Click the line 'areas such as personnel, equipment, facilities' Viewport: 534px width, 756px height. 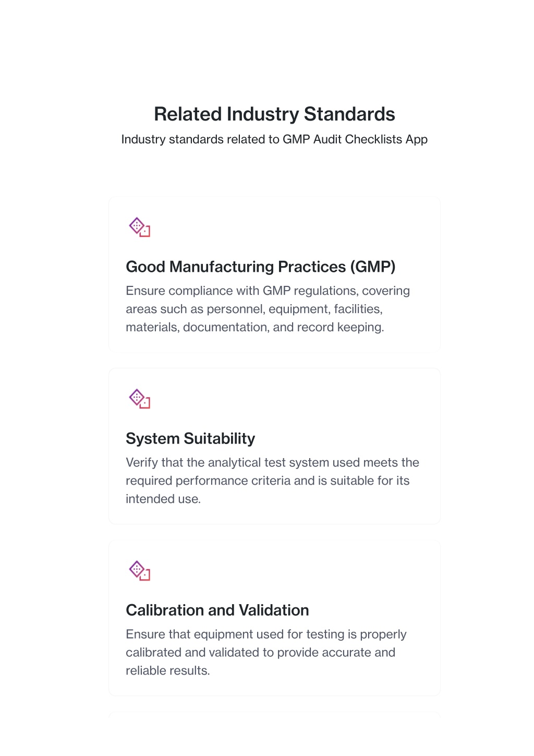click(253, 309)
